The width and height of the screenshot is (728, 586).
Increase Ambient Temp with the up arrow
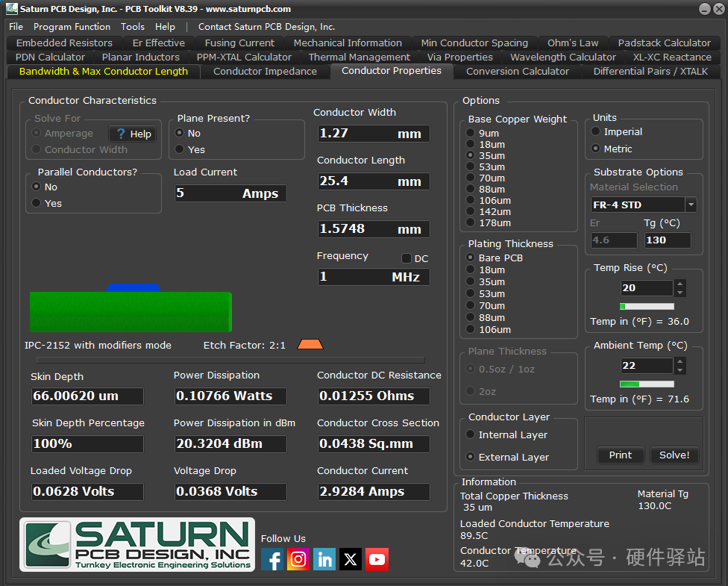[x=680, y=361]
